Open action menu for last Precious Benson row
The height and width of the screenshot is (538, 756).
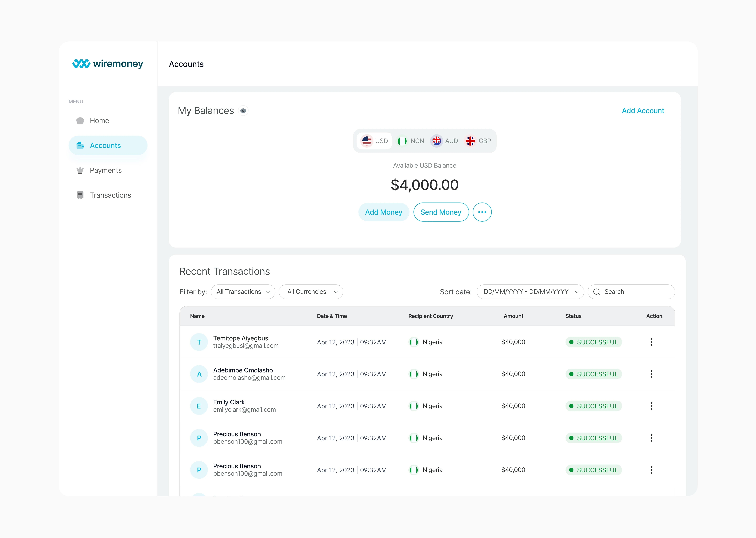pos(651,470)
